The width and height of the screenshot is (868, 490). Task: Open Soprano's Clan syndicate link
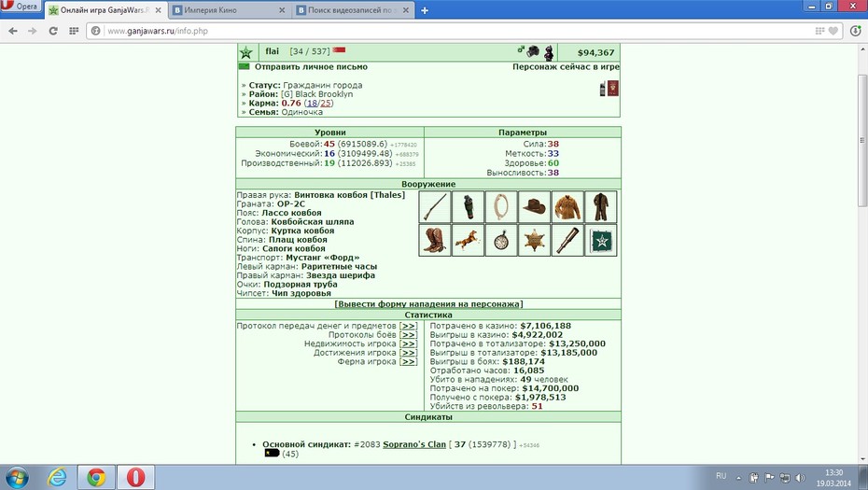pos(414,444)
